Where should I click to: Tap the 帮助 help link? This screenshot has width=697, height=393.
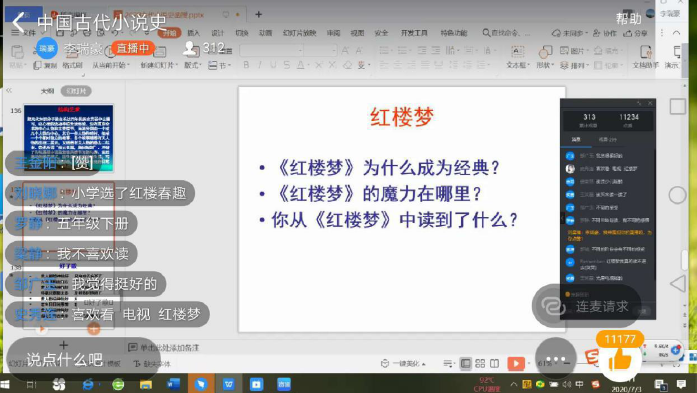(628, 19)
